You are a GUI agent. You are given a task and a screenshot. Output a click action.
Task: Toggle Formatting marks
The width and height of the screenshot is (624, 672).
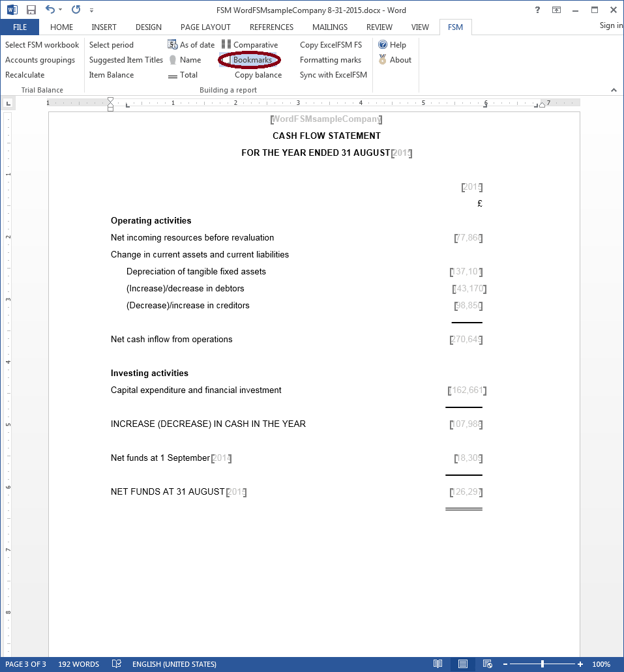(x=330, y=59)
